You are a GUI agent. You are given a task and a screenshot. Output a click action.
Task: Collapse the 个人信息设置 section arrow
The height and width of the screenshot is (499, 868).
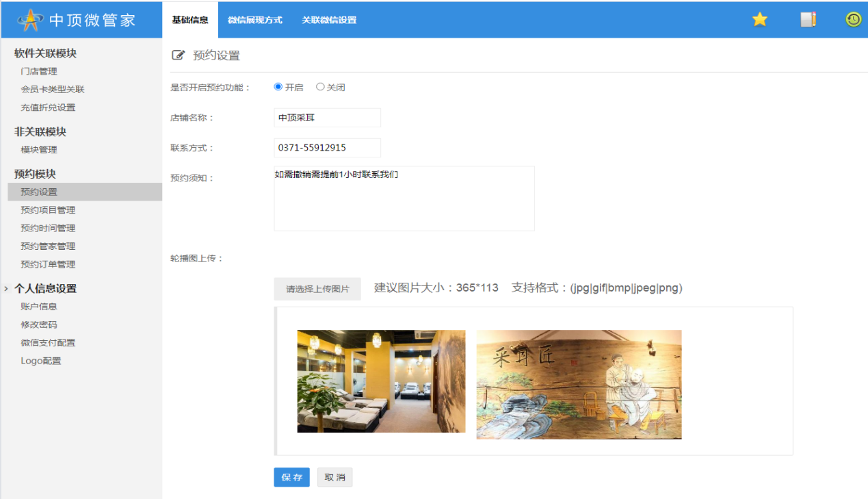(x=6, y=289)
